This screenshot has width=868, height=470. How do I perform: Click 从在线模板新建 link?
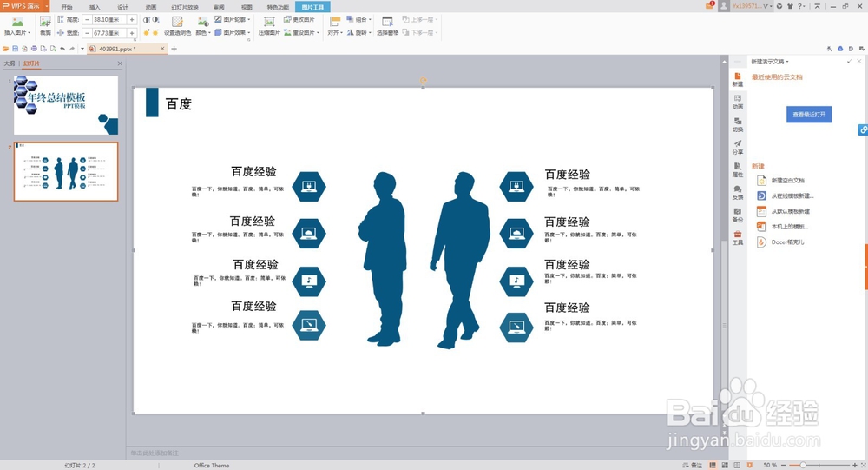792,195
